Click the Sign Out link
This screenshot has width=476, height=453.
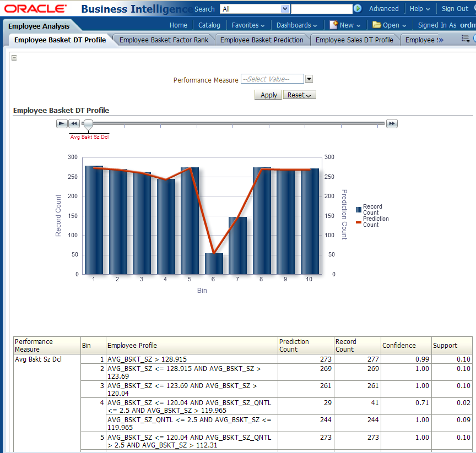(x=455, y=9)
